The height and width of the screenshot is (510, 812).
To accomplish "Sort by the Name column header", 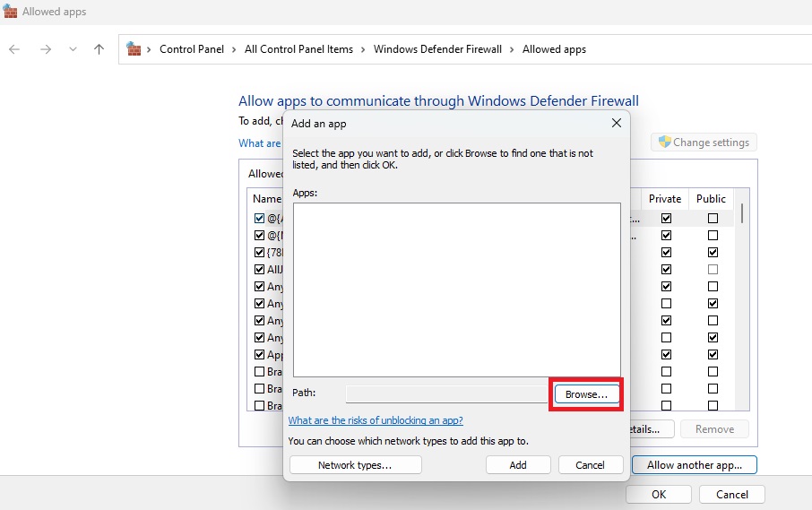I will tap(267, 199).
